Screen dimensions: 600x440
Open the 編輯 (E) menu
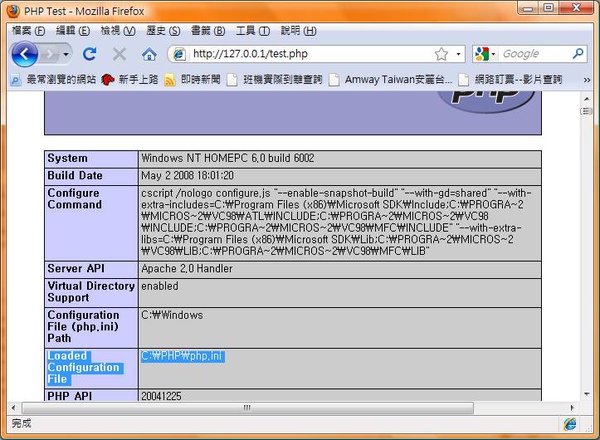73,31
